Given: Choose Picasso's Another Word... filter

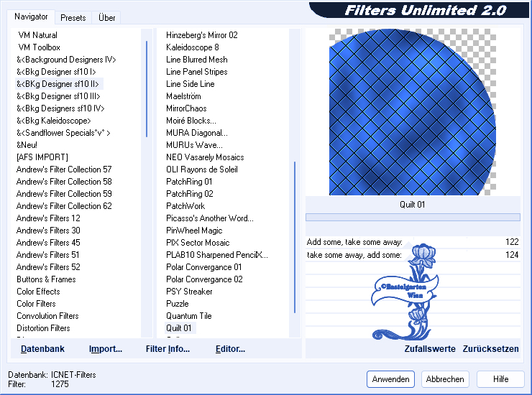Looking at the screenshot, I should 210,218.
